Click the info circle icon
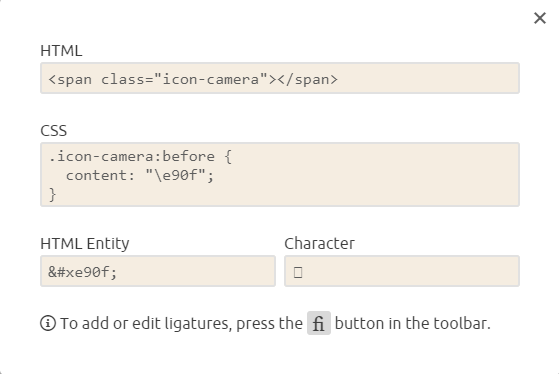 point(48,323)
